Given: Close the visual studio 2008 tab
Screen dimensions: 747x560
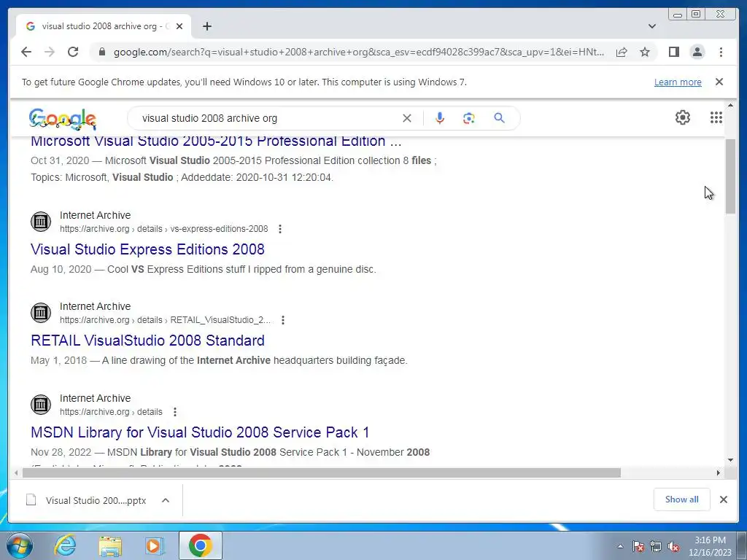Looking at the screenshot, I should point(179,26).
